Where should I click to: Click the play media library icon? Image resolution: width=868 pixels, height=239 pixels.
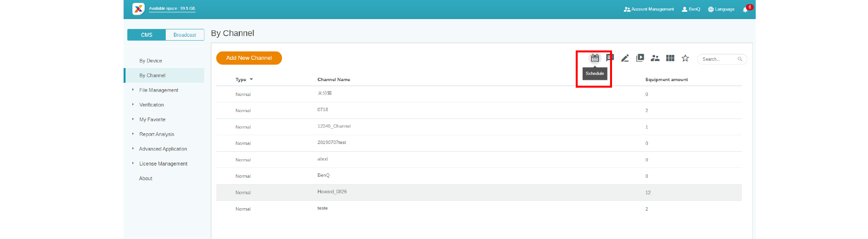pyautogui.click(x=640, y=58)
